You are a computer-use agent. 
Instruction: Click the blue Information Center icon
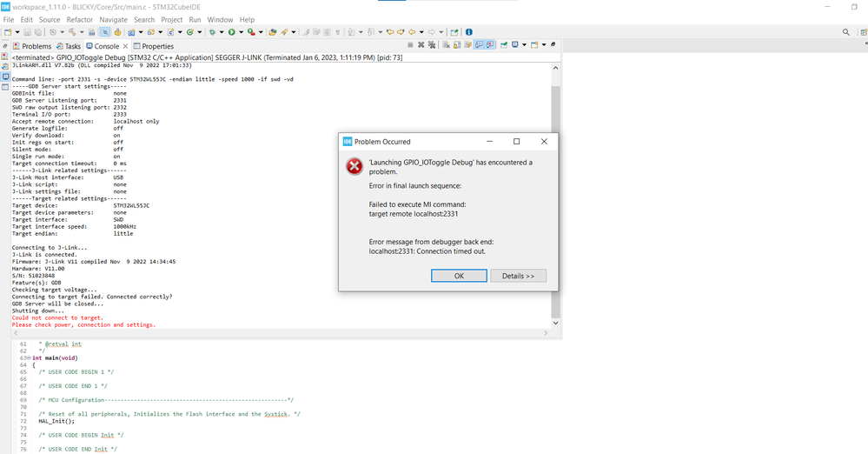pyautogui.click(x=469, y=32)
